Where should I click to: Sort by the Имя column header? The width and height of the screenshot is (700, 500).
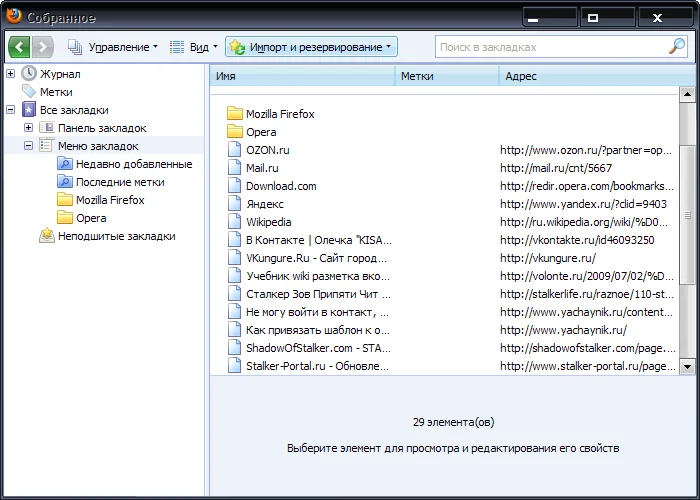tap(302, 76)
